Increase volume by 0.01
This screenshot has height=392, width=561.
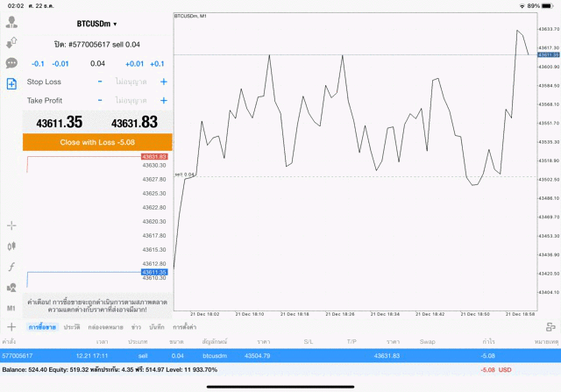tap(134, 63)
